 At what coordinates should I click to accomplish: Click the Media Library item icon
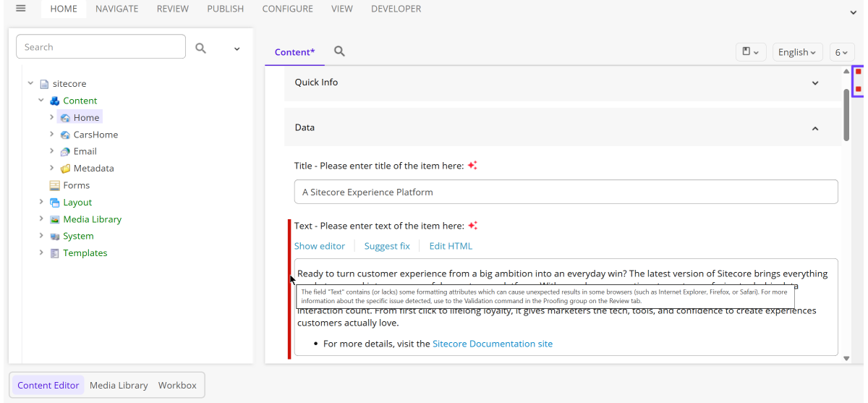coord(55,219)
